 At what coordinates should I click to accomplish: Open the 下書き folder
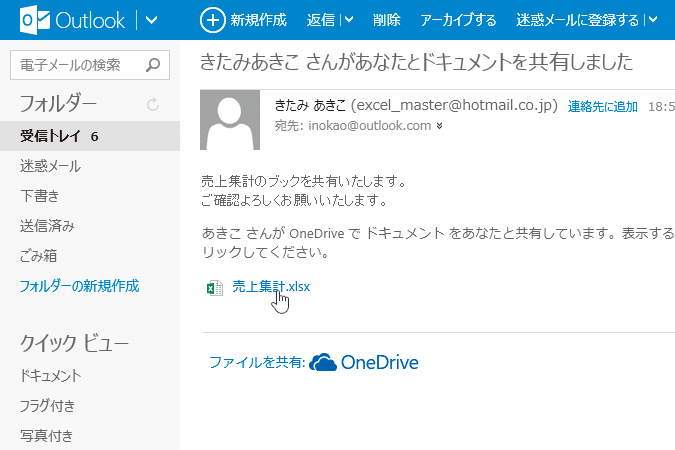tap(40, 196)
